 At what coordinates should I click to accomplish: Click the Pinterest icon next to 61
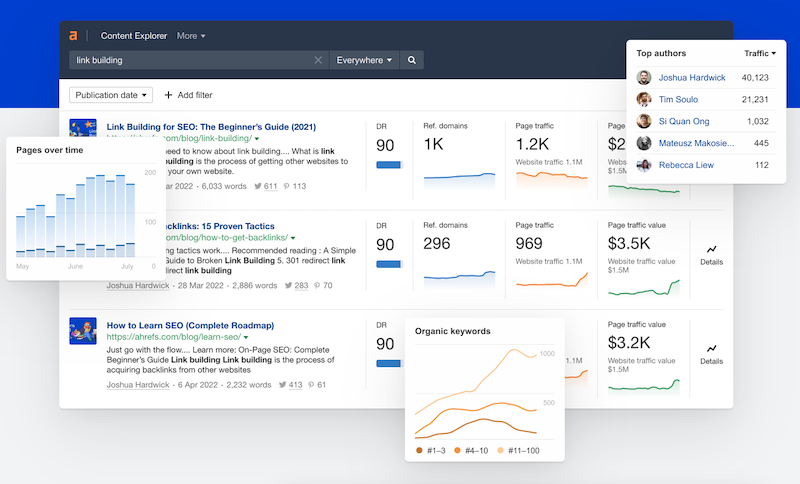coord(311,385)
